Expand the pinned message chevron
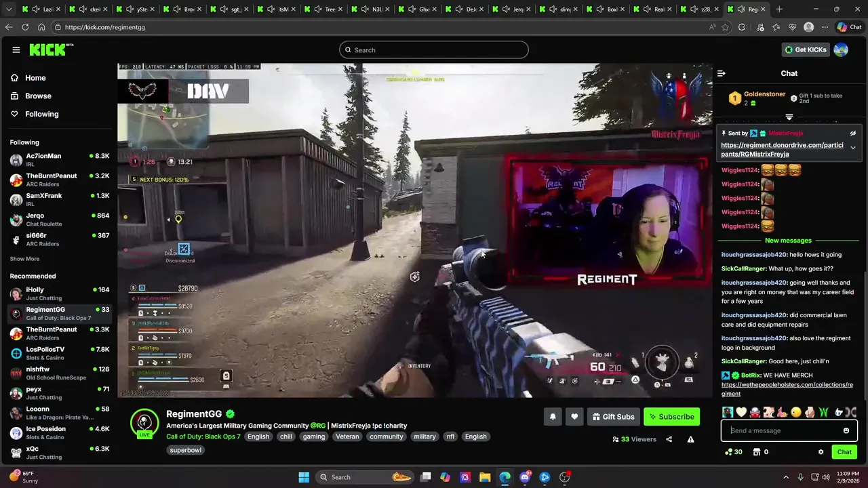Screen dimensions: 868x488 pyautogui.click(x=853, y=148)
